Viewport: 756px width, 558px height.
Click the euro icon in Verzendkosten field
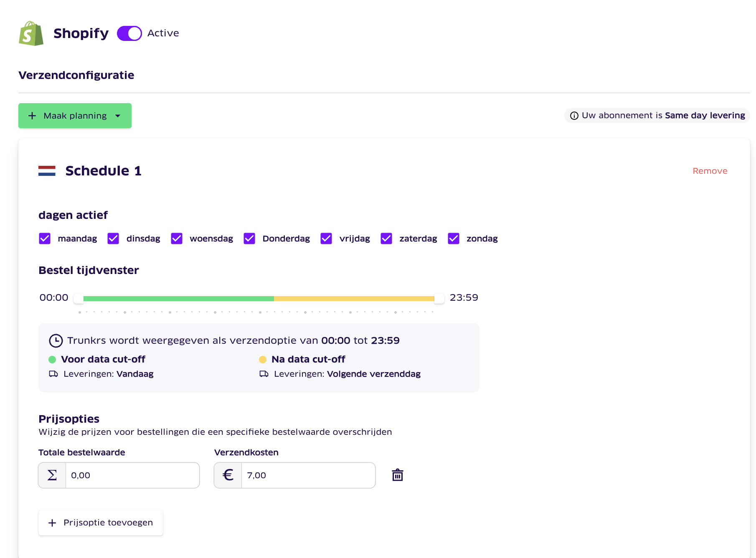228,475
